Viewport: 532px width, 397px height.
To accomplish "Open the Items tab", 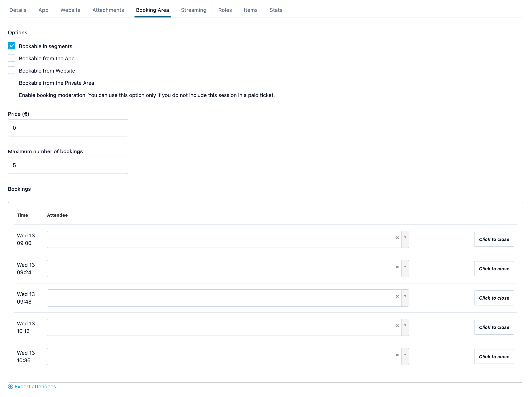I will point(251,10).
